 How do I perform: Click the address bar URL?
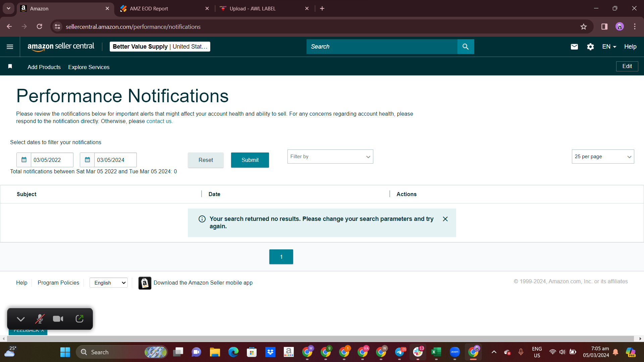pyautogui.click(x=133, y=27)
